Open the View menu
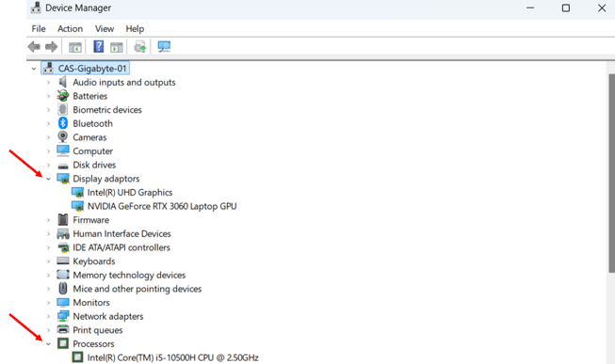The width and height of the screenshot is (615, 364). pos(105,28)
